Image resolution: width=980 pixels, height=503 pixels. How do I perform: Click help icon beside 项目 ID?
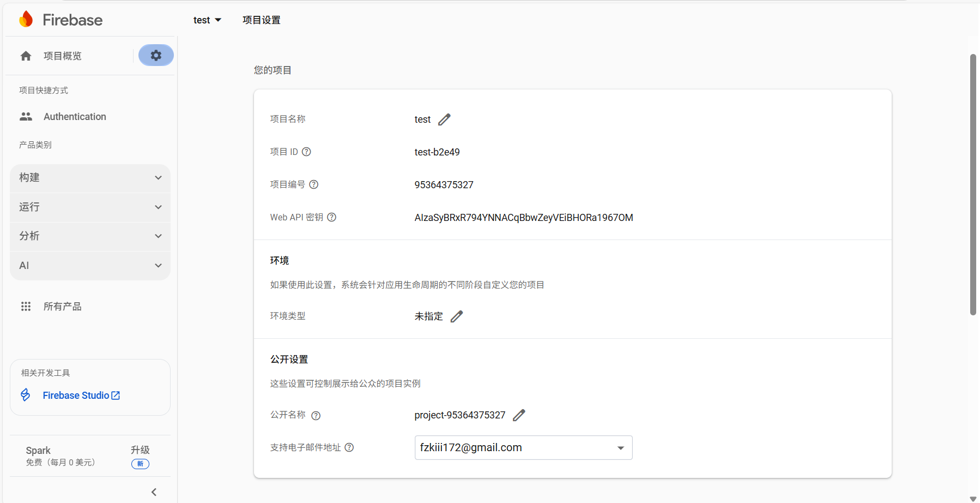(x=306, y=152)
